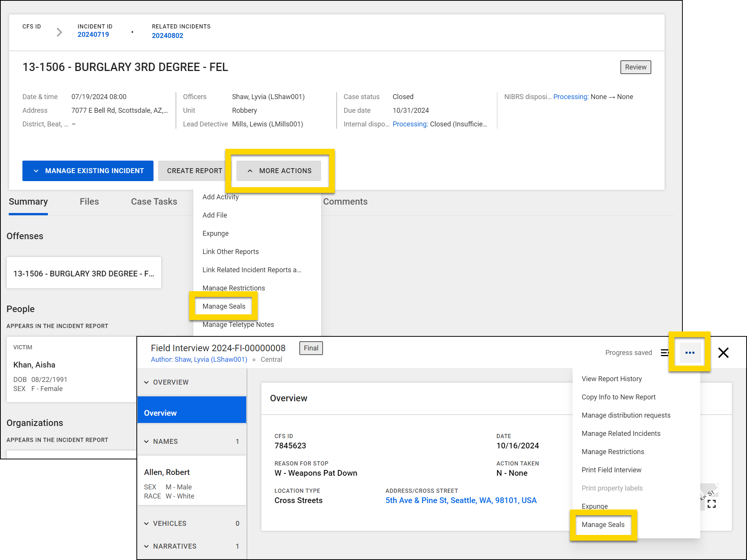
Task: Click W - Weapons Pat Down value
Action: tap(316, 473)
